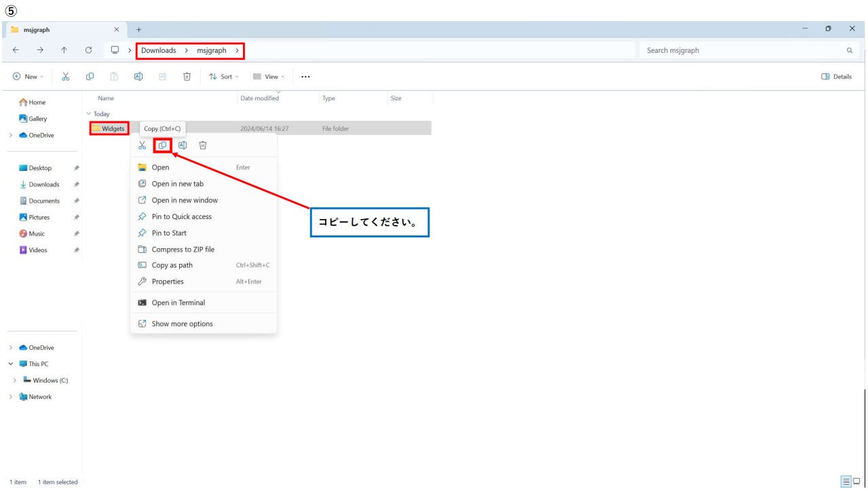
Task: Switch to details list view in status bar
Action: tap(846, 482)
